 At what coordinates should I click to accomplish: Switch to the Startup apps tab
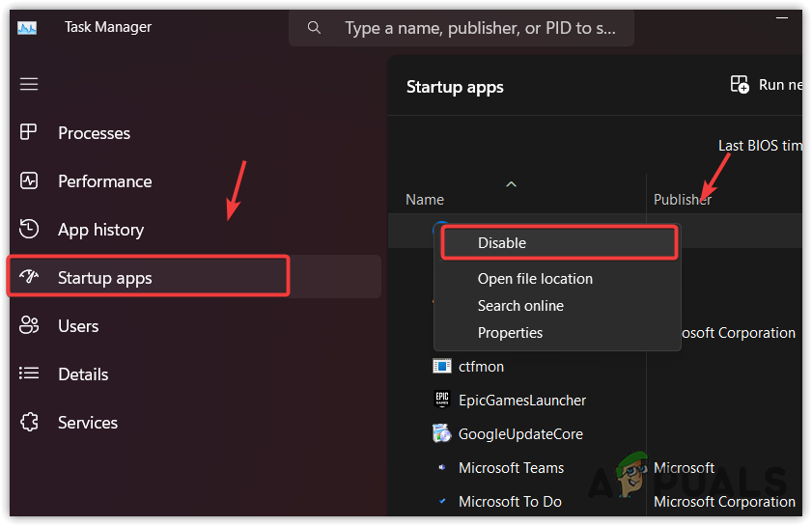[x=105, y=278]
